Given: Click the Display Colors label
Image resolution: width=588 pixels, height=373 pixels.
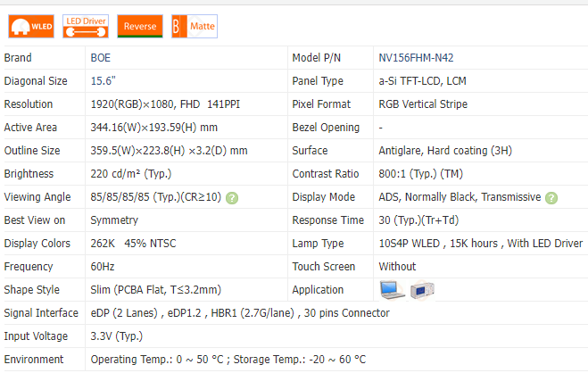Looking at the screenshot, I should [37, 244].
